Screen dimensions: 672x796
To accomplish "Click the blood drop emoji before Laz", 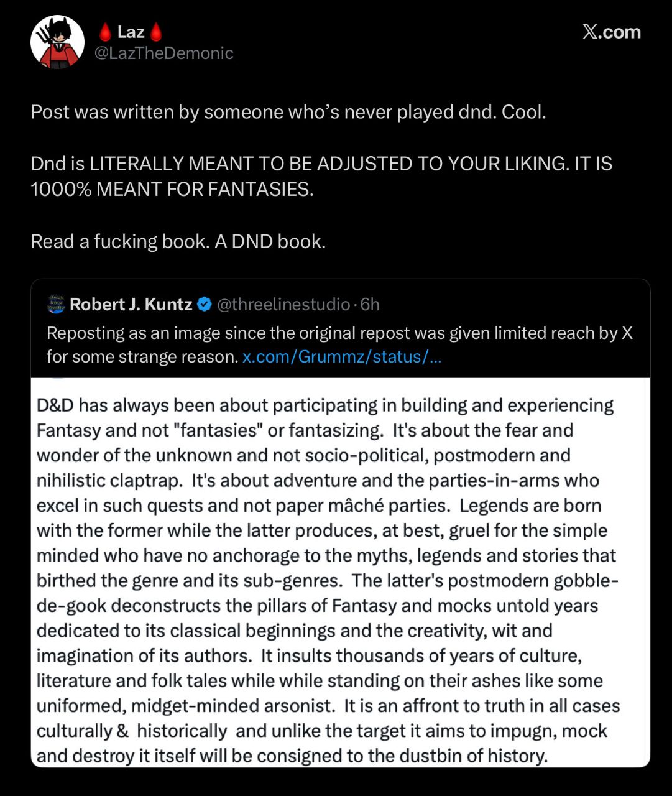I will pyautogui.click(x=106, y=31).
